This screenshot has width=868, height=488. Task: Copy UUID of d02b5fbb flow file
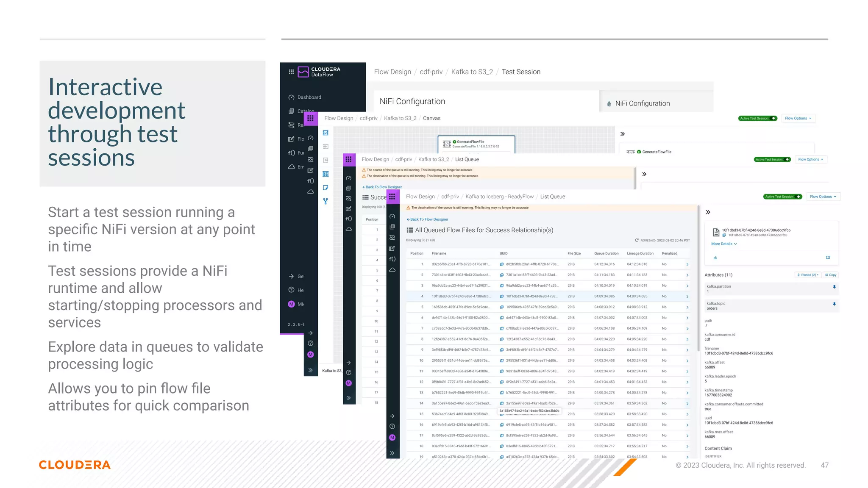point(502,264)
